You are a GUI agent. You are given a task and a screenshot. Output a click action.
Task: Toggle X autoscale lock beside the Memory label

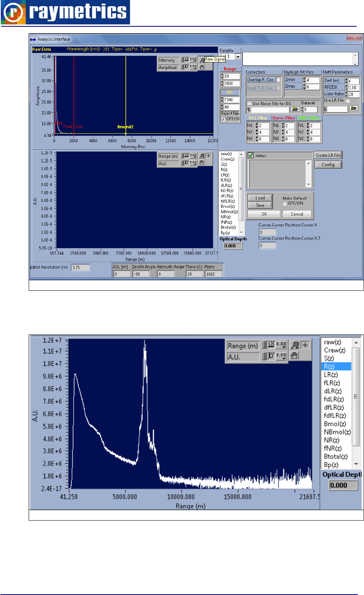coord(185,60)
